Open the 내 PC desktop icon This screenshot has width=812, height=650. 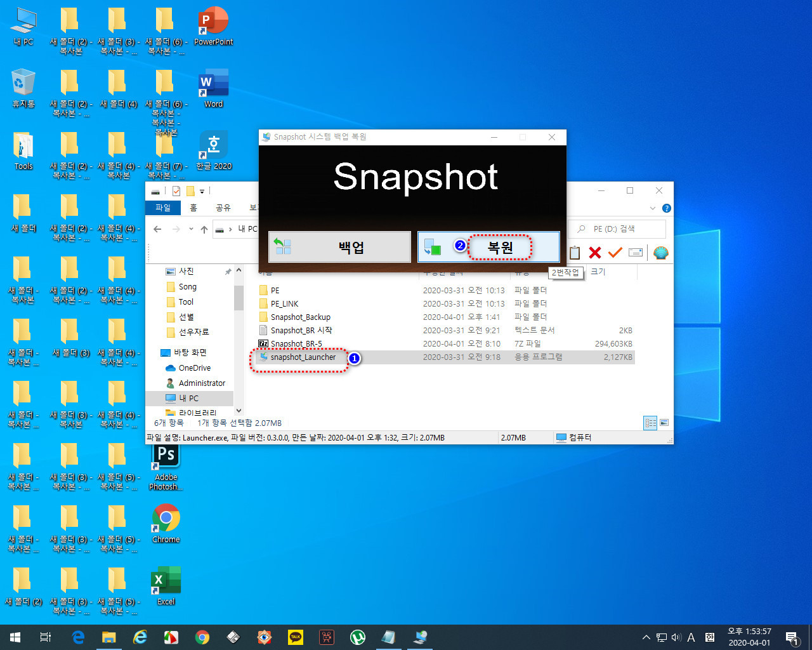[x=23, y=27]
